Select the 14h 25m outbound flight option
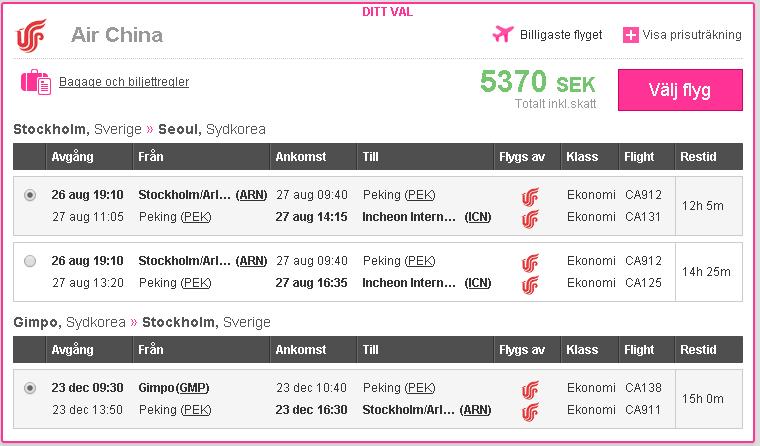This screenshot has height=446, width=760. click(x=30, y=261)
